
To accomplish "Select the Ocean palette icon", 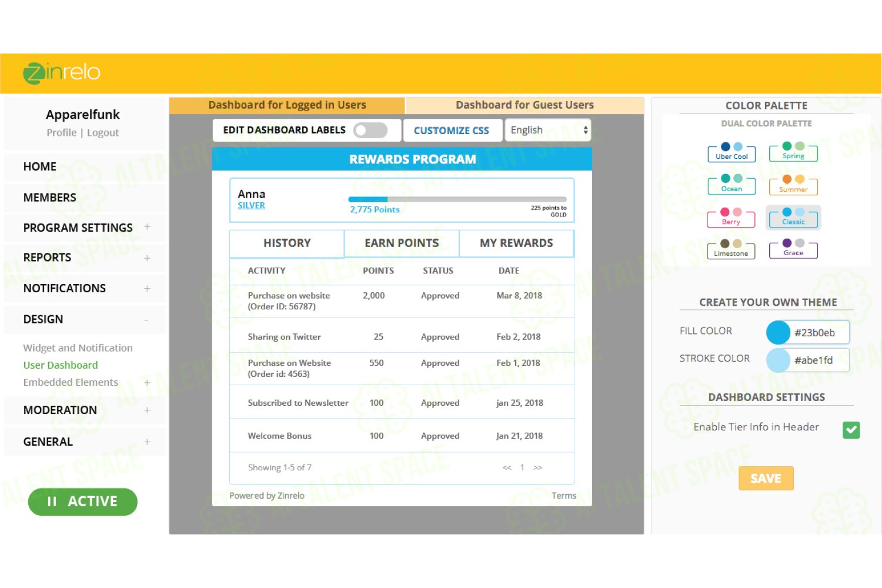I will pyautogui.click(x=731, y=184).
